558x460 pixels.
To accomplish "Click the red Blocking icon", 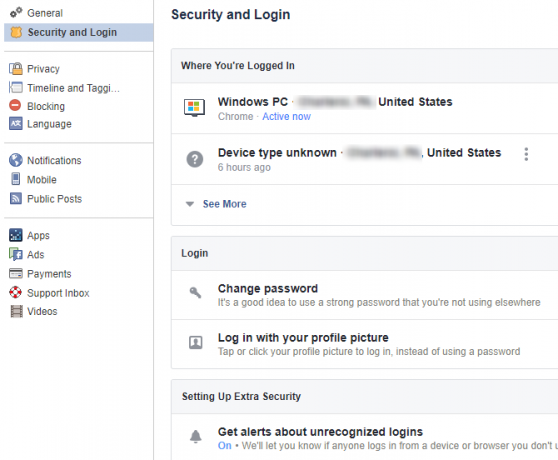I will point(15,105).
